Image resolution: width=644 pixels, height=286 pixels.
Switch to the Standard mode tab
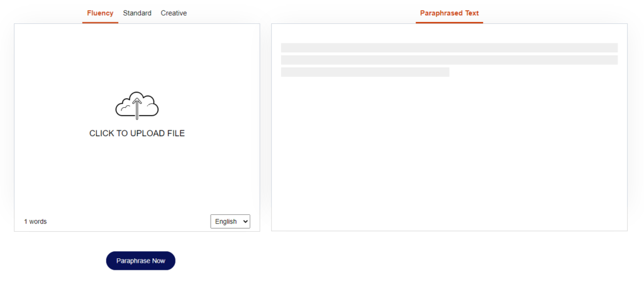[x=137, y=13]
